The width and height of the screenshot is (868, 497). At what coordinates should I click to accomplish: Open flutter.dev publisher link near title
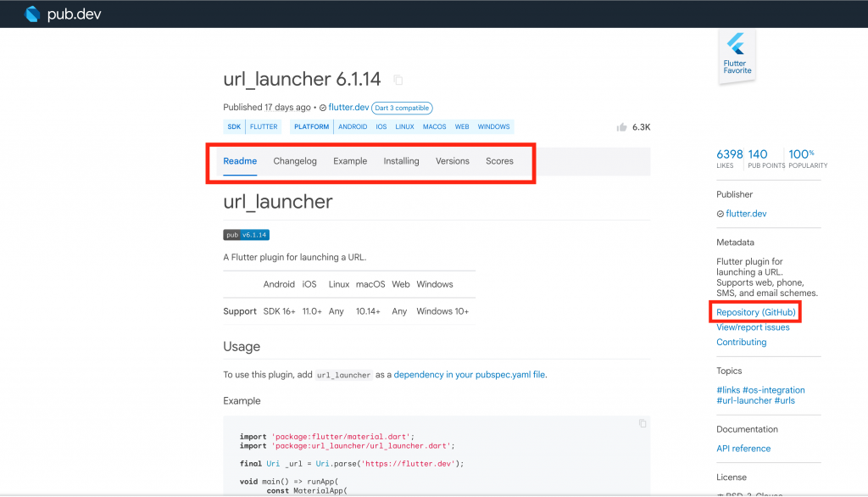(348, 108)
